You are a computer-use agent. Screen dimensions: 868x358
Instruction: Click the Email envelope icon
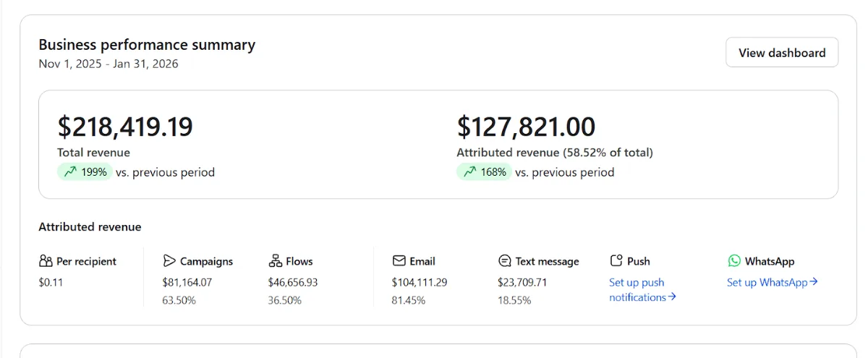pyautogui.click(x=399, y=260)
